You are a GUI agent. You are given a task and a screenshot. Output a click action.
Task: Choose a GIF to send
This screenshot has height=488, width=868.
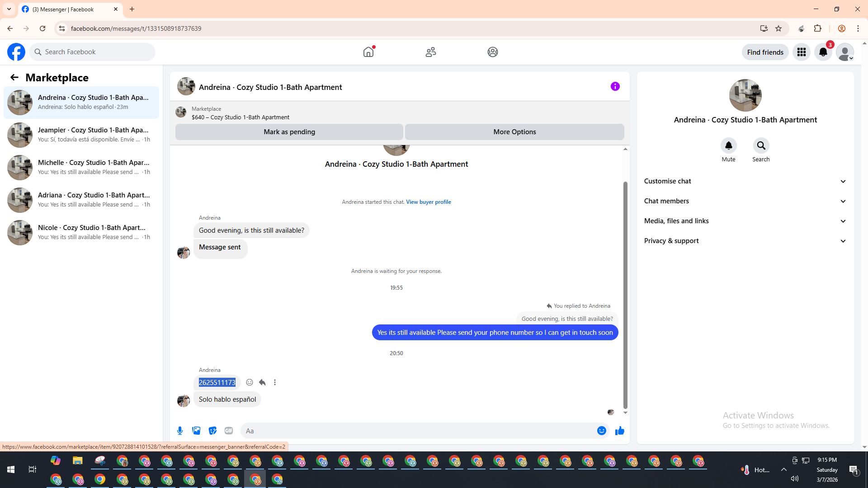point(229,431)
